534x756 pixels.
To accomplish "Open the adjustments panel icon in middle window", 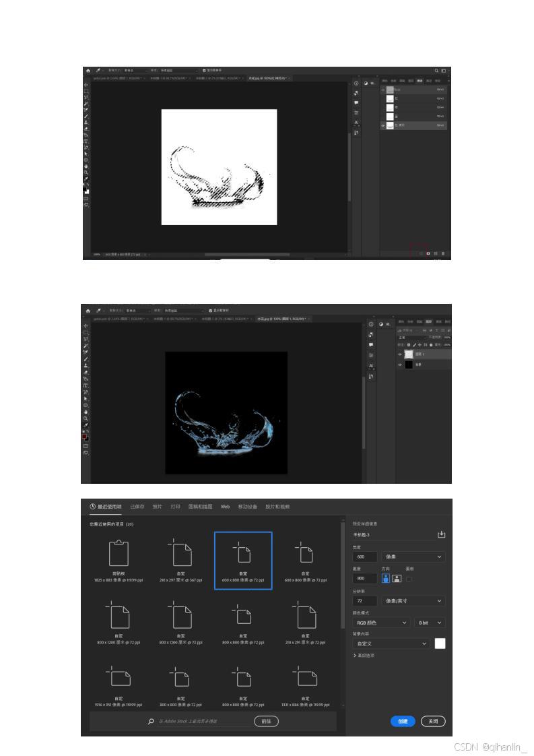I will pos(381,325).
